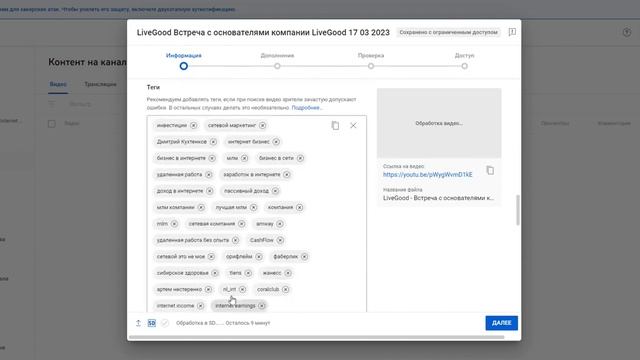Remove the 'coralclub' tag
Image resolution: width=640 pixels, height=360 pixels.
[x=285, y=289]
